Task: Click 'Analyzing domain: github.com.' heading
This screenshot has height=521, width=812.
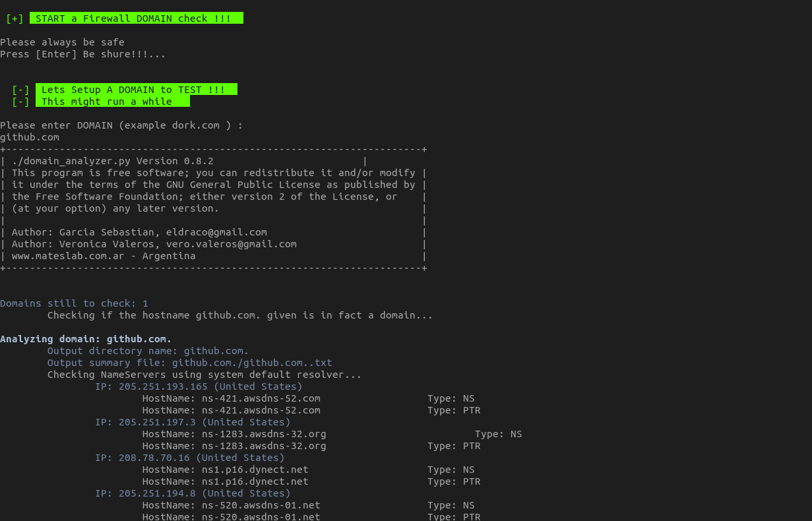Action: 86,339
